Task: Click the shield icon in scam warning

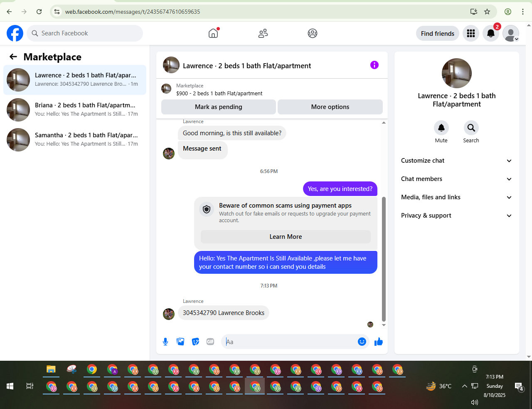Action: 207,209
